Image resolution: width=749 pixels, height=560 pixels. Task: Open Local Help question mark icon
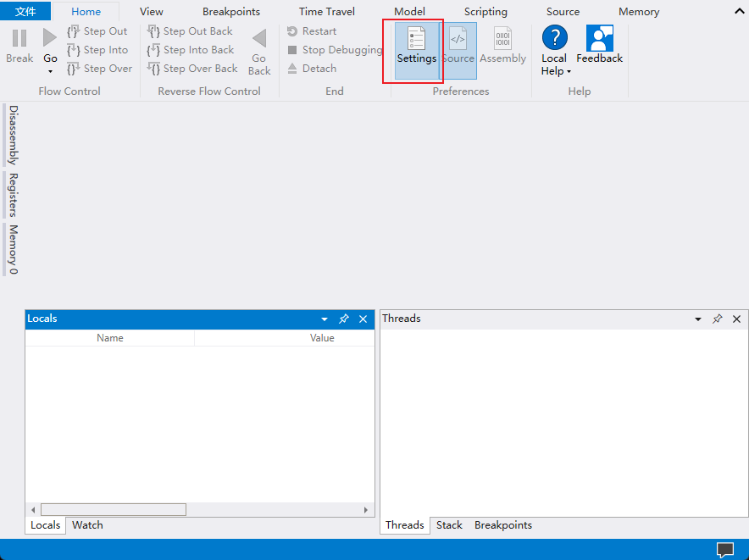[555, 38]
